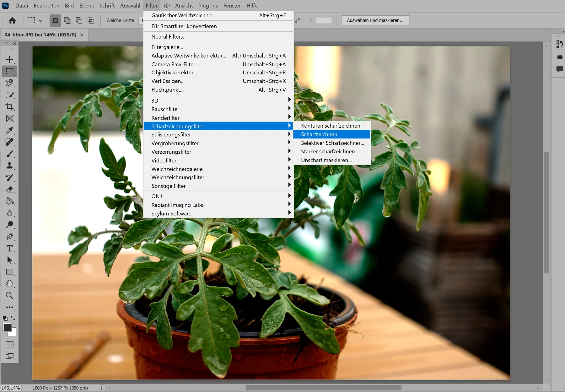The width and height of the screenshot is (565, 392).
Task: Expand the Rauschfilter submenu
Action: click(218, 109)
